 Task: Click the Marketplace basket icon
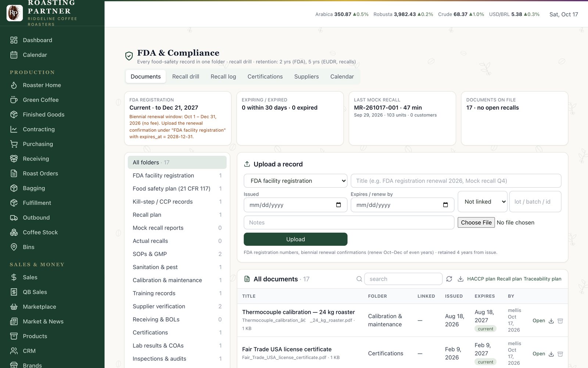tap(14, 307)
